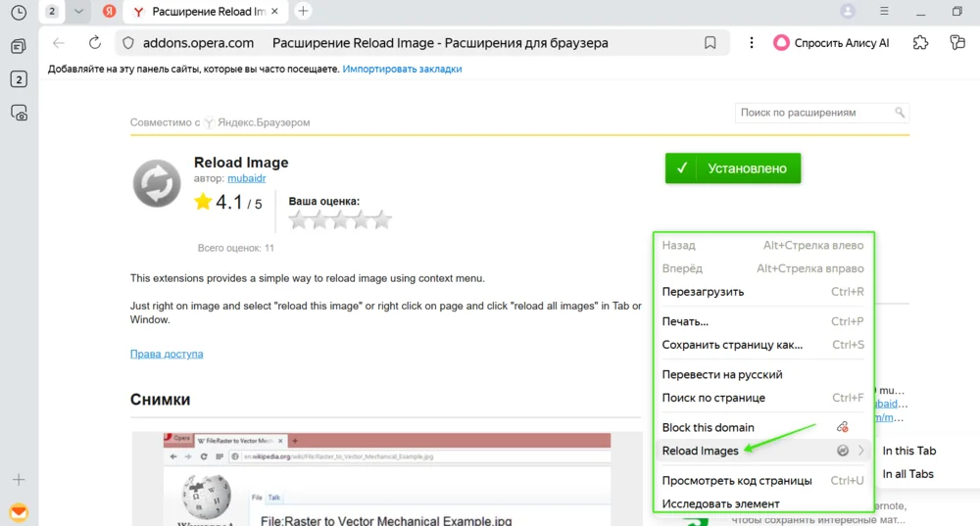Rate extension five stars
Screen dimensions: 980x526
[382, 219]
